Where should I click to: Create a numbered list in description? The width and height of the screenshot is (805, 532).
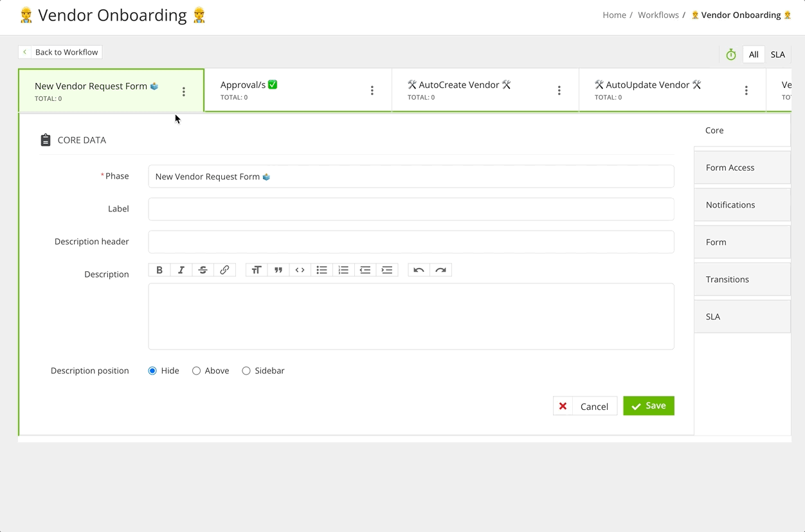(x=343, y=270)
